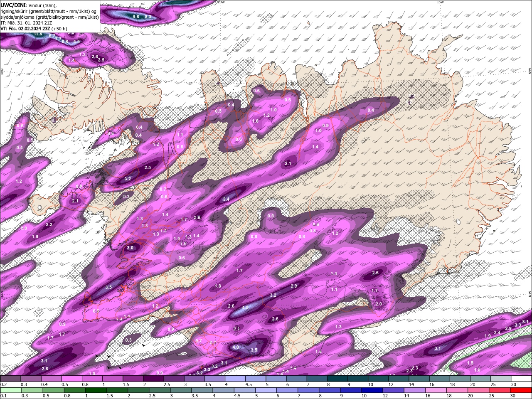Click the 4.0 precipitation value on the map
The width and height of the screenshot is (532, 399).
coord(236,347)
